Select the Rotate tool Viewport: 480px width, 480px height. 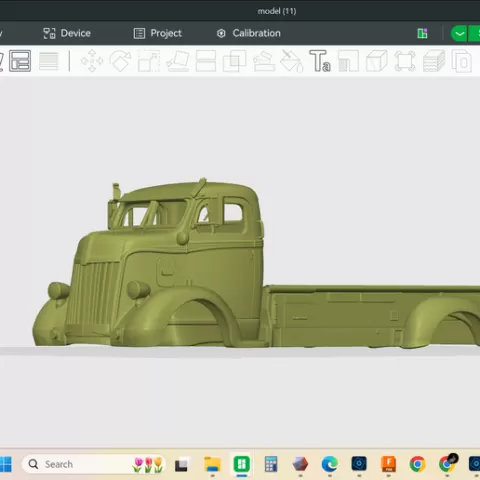[x=120, y=61]
